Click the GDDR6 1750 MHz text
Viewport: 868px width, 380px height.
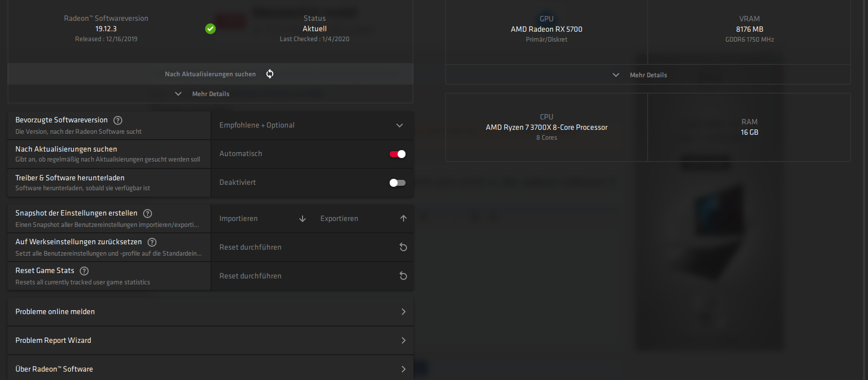750,40
